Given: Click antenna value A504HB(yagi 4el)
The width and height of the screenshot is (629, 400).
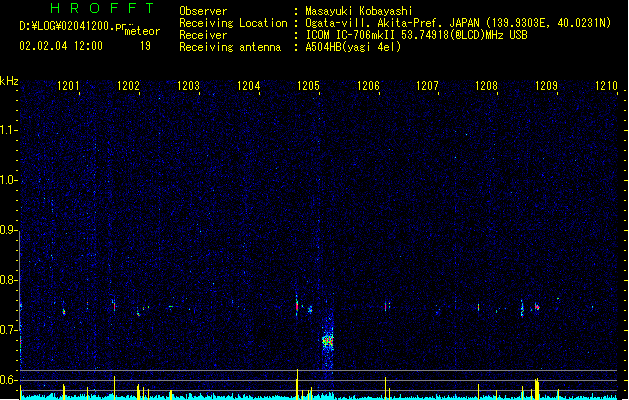Looking at the screenshot, I should point(353,47).
